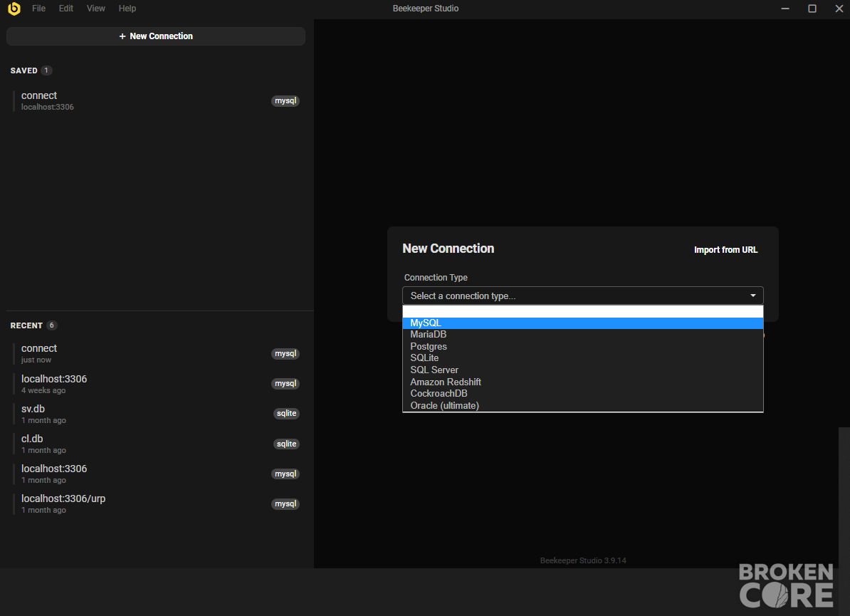Click Import from URL link

pos(726,249)
